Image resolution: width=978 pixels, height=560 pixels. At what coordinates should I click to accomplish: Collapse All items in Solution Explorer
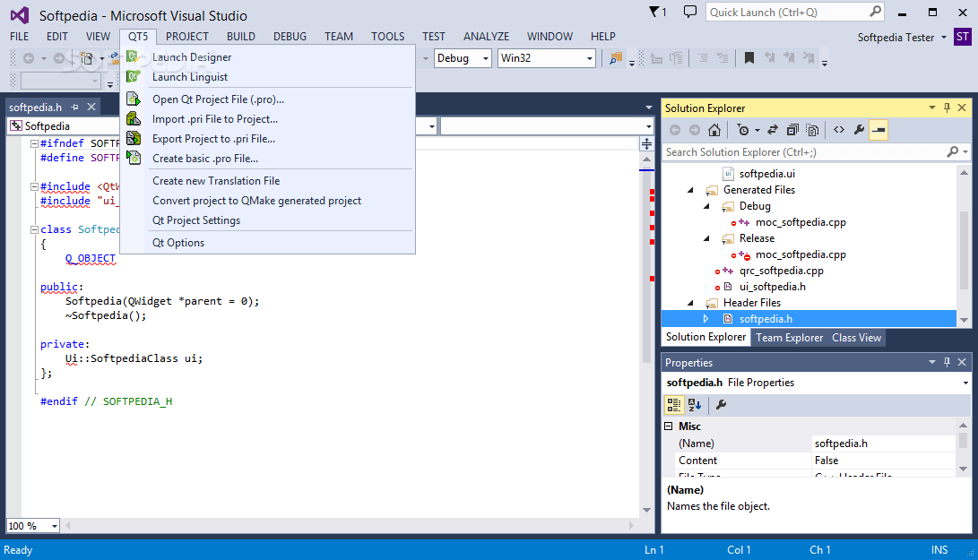coord(792,129)
